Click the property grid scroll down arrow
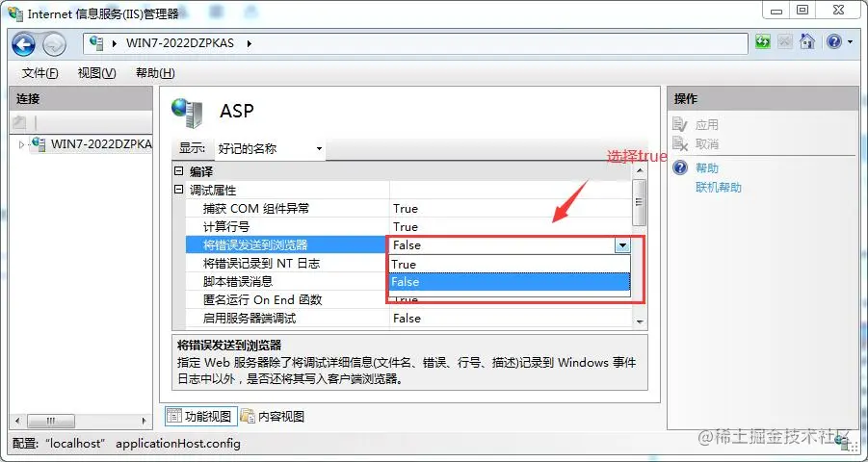 point(640,322)
